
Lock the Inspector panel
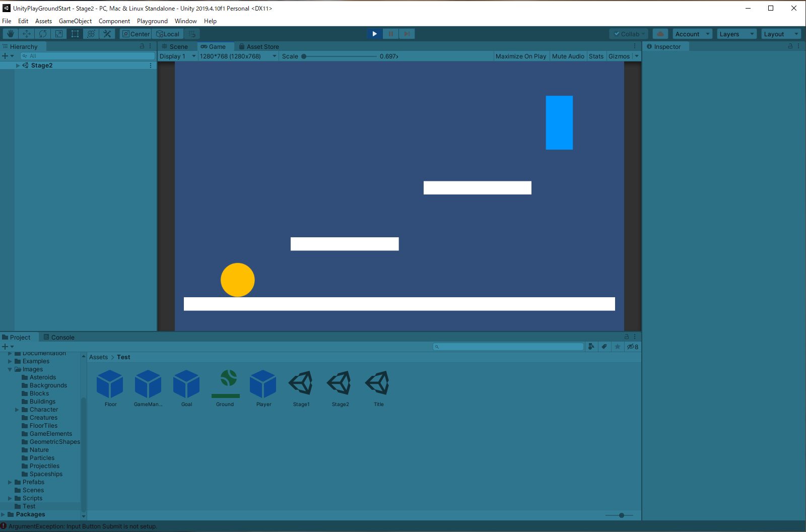(790, 46)
